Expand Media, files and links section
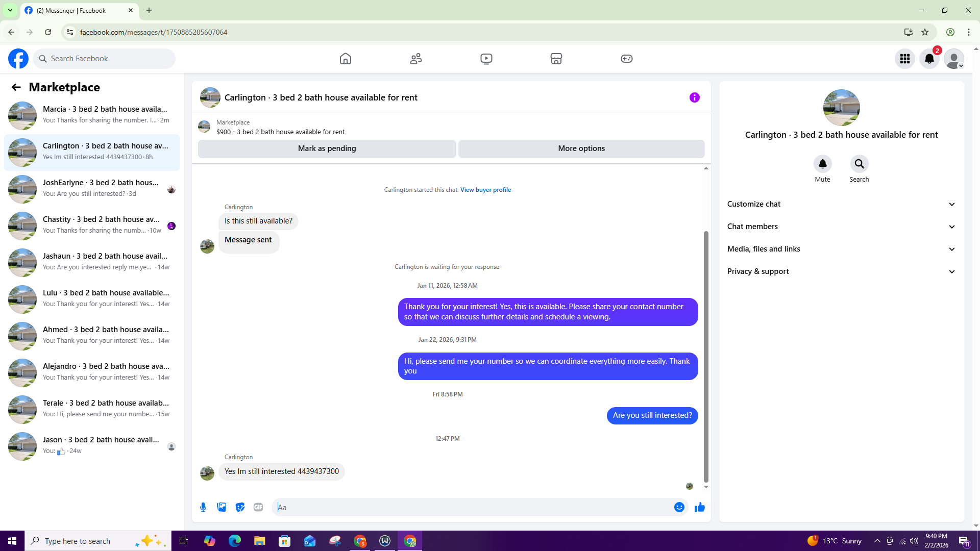This screenshot has height=551, width=980. pyautogui.click(x=841, y=249)
